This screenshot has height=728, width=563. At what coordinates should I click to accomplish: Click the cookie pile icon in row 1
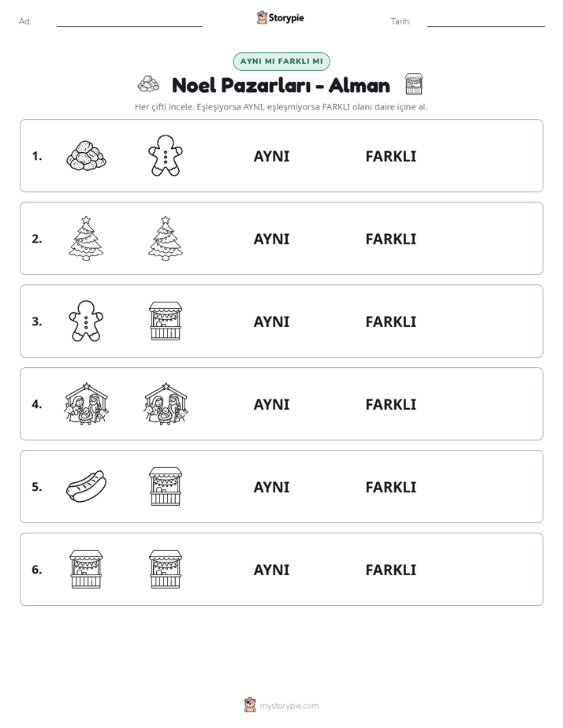click(86, 156)
